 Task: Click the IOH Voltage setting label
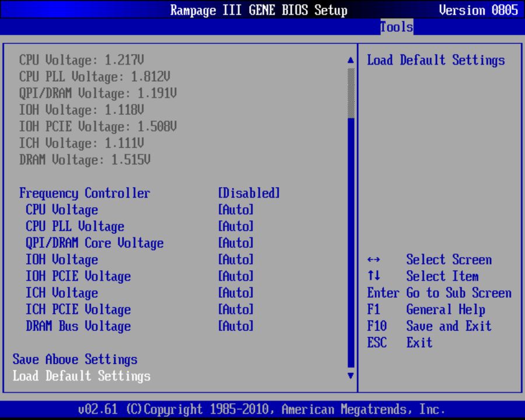(62, 260)
